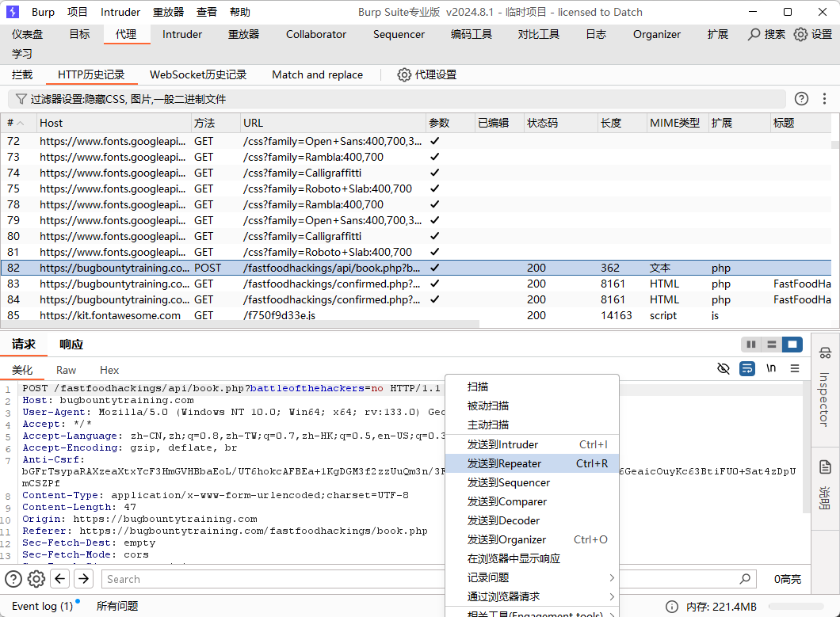Open editor hamburger options menu
This screenshot has height=617, width=840.
(x=795, y=368)
